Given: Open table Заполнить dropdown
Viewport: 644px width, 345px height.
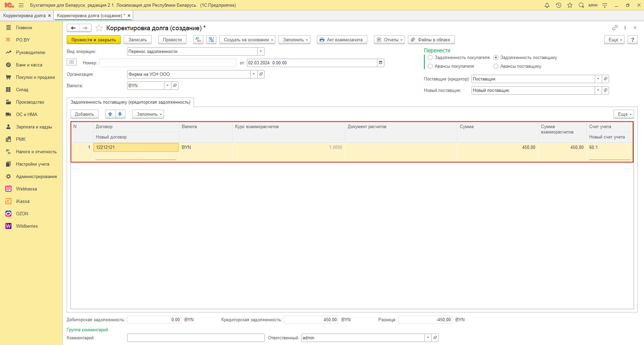Looking at the screenshot, I should (148, 114).
